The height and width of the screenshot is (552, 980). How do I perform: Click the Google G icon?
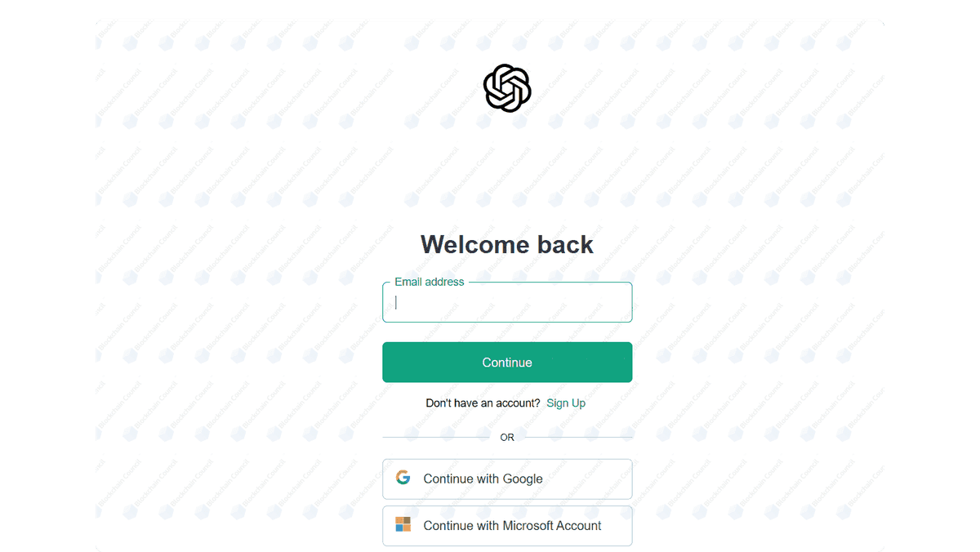pos(403,478)
